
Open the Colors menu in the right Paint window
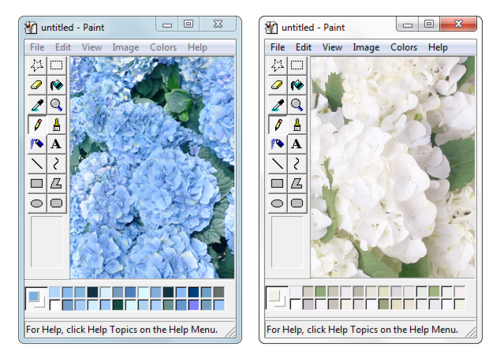pyautogui.click(x=404, y=47)
